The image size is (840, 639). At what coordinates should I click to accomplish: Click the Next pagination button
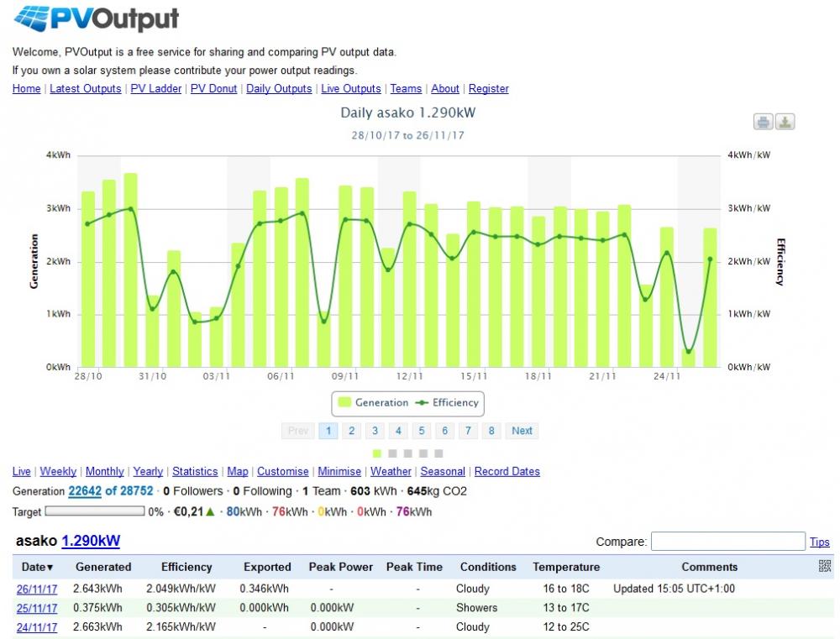(522, 431)
